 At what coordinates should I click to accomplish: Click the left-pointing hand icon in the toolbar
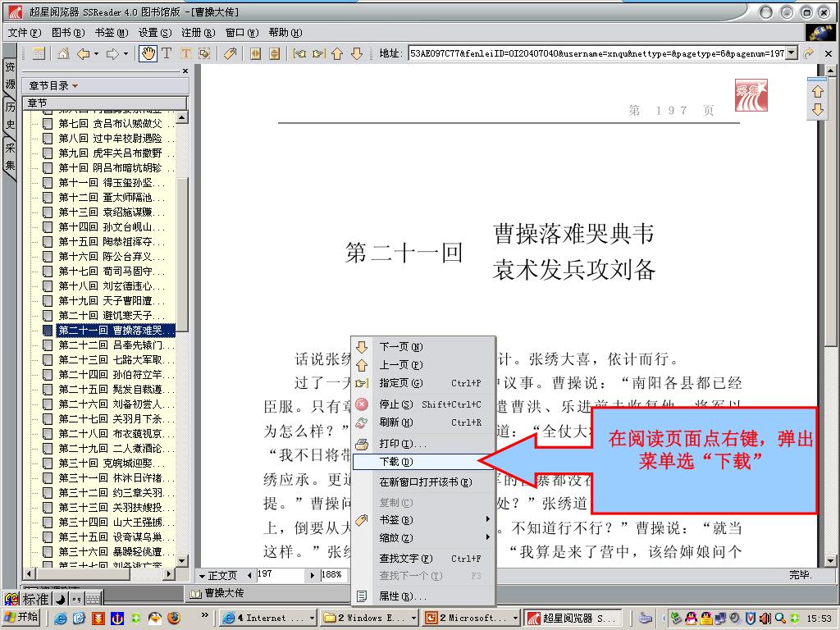point(300,53)
